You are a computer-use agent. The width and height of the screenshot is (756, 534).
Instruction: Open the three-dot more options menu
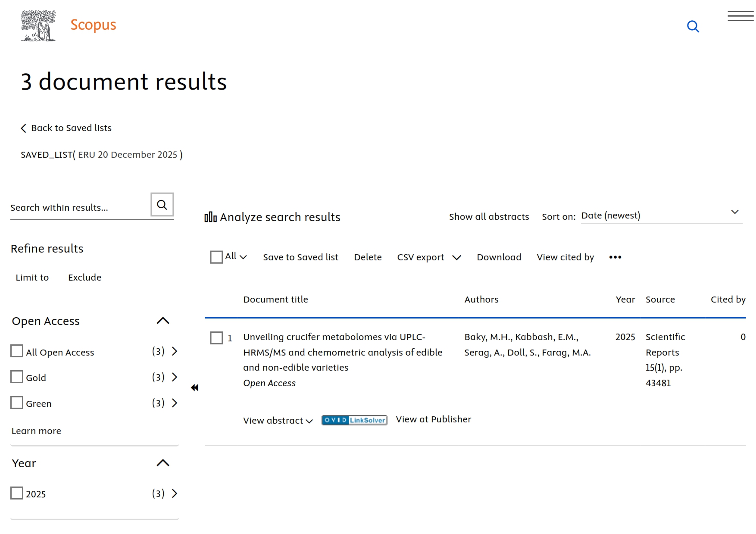(x=615, y=257)
